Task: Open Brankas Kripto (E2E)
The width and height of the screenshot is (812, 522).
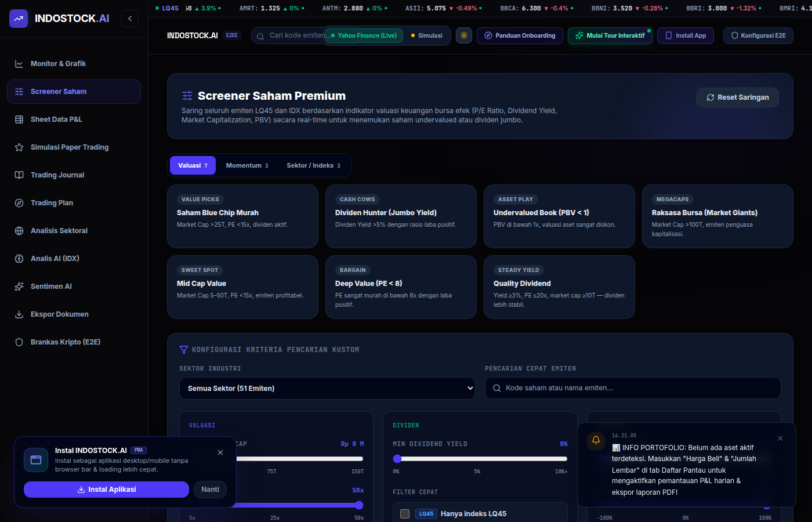Action: click(74, 342)
